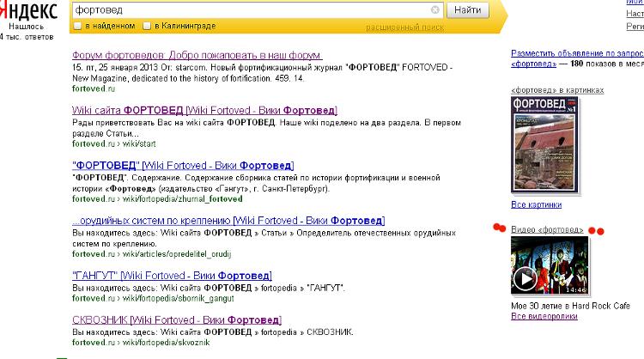Open the Видео «фортовед» link
Image resolution: width=644 pixels, height=359 pixels.
547,229
